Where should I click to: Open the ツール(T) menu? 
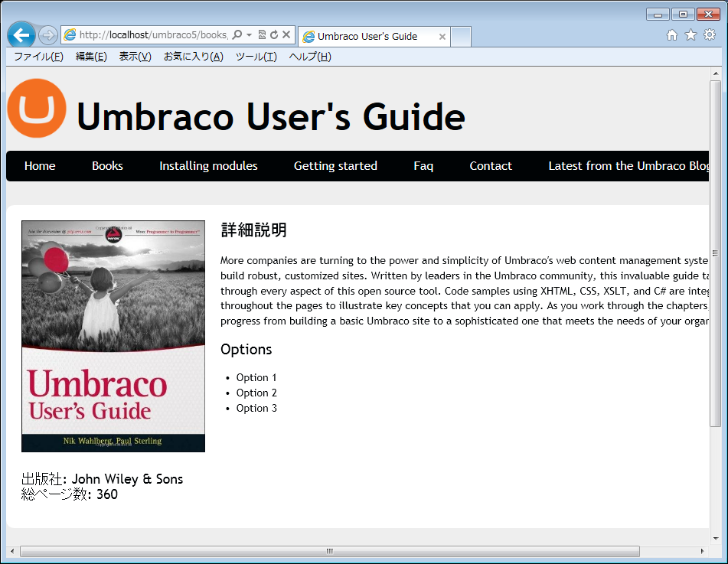coord(256,57)
